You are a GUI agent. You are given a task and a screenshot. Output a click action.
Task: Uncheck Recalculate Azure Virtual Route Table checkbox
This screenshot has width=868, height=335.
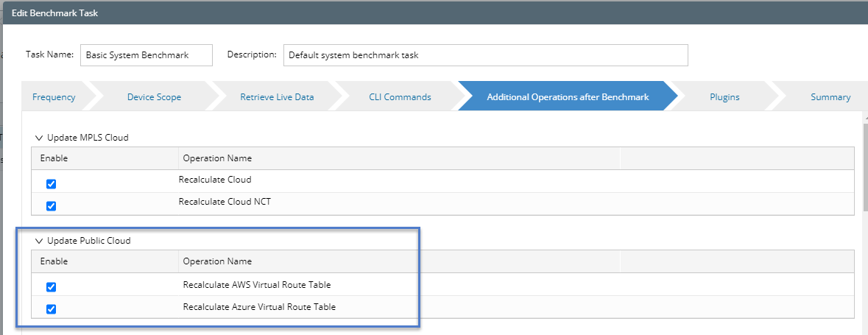tap(52, 309)
